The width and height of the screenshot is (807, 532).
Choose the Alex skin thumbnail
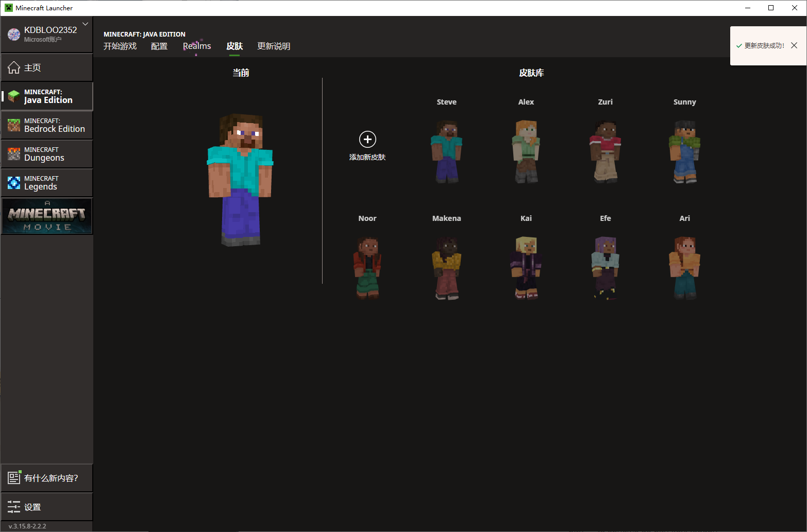coord(526,152)
